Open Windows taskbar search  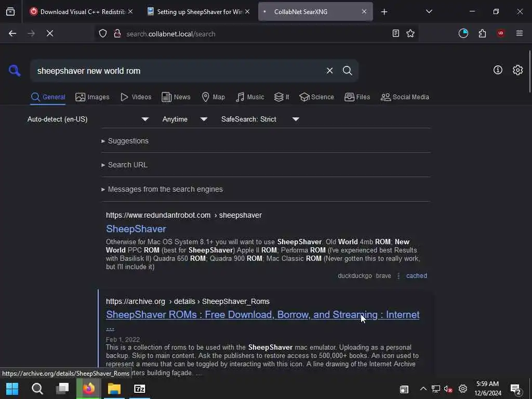click(37, 389)
